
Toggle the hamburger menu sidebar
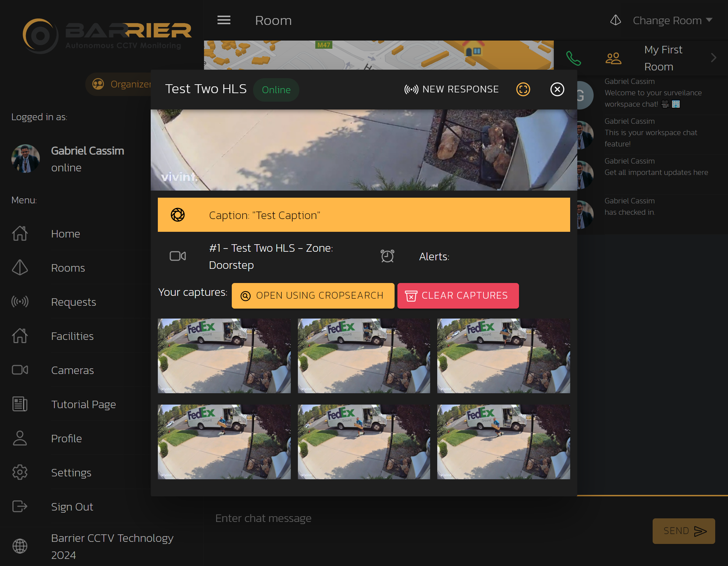[x=224, y=20]
